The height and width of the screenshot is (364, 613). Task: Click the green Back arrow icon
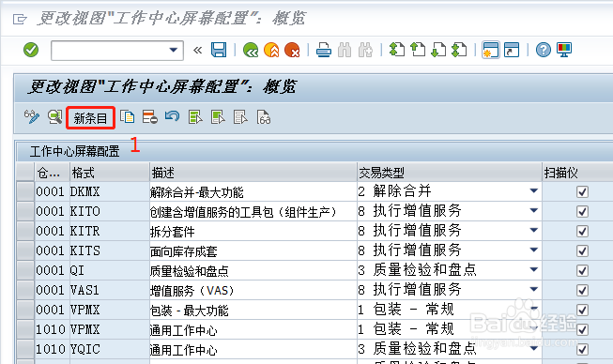[251, 50]
